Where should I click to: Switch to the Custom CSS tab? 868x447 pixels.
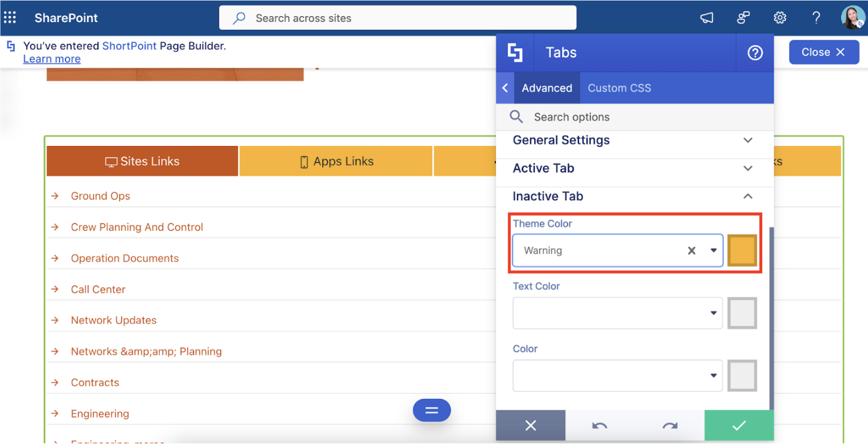click(x=619, y=88)
